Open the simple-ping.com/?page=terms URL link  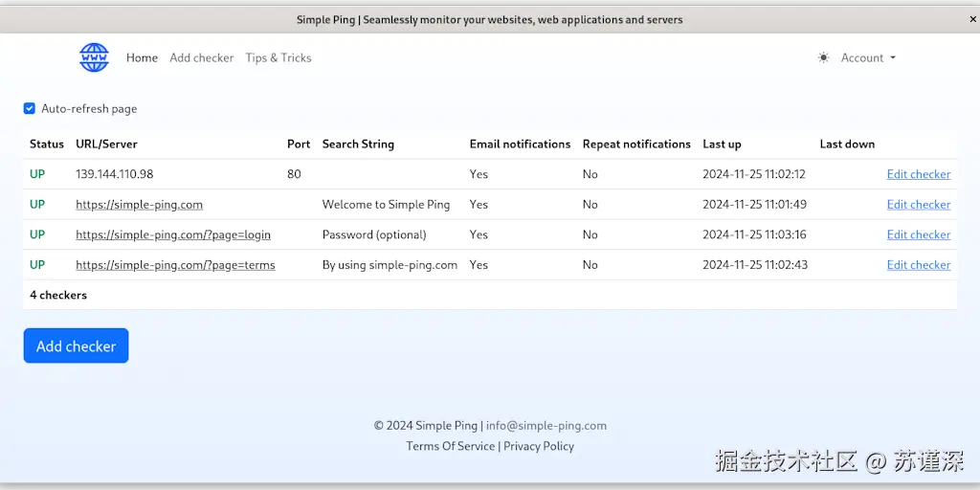pos(175,265)
